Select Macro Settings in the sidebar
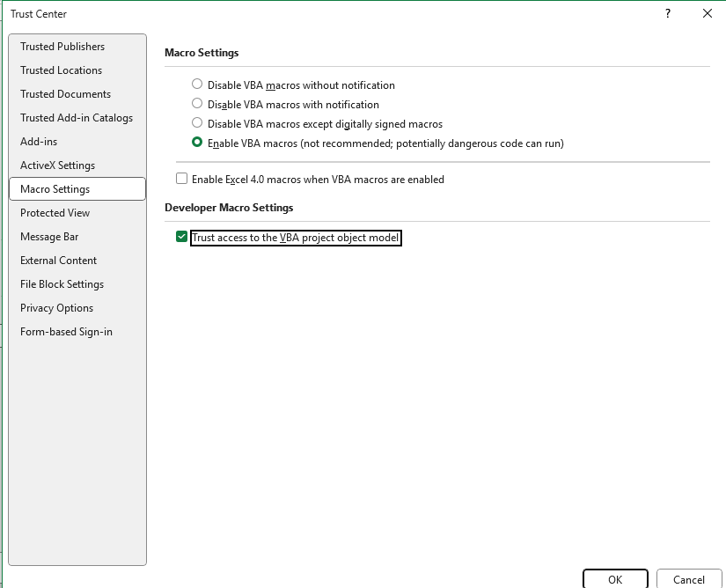 coord(77,189)
